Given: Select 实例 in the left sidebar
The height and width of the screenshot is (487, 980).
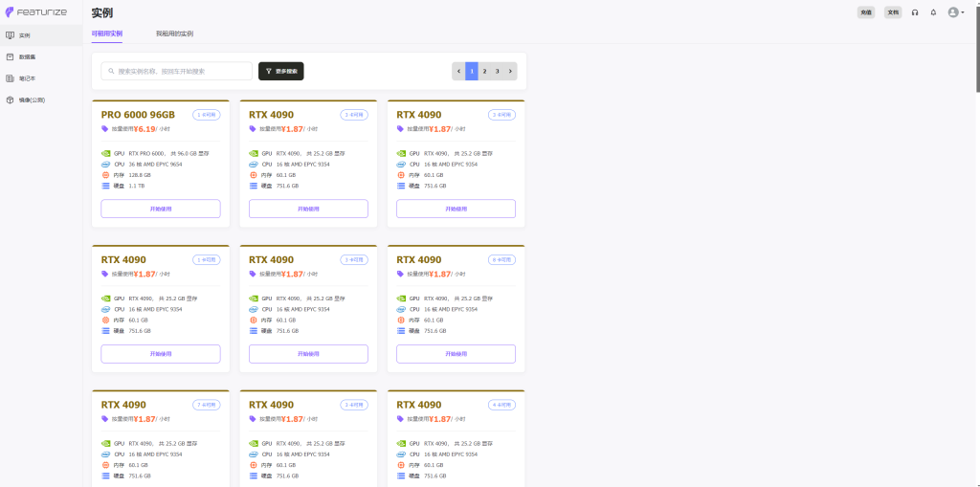Looking at the screenshot, I should click(x=24, y=35).
